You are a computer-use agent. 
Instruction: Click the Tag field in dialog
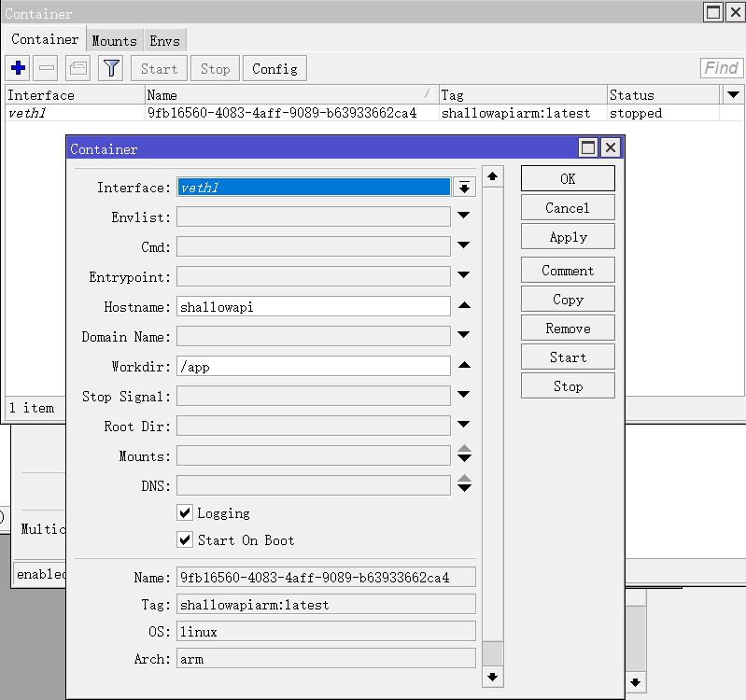tap(326, 604)
